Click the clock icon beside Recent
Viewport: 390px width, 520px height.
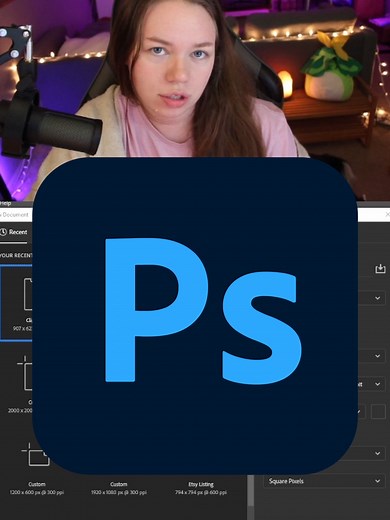[3, 232]
